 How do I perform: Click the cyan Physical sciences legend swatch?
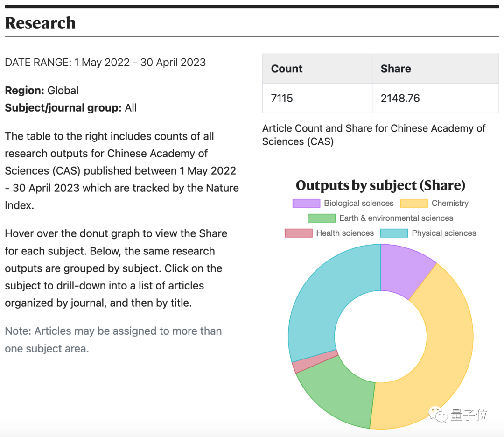click(394, 233)
